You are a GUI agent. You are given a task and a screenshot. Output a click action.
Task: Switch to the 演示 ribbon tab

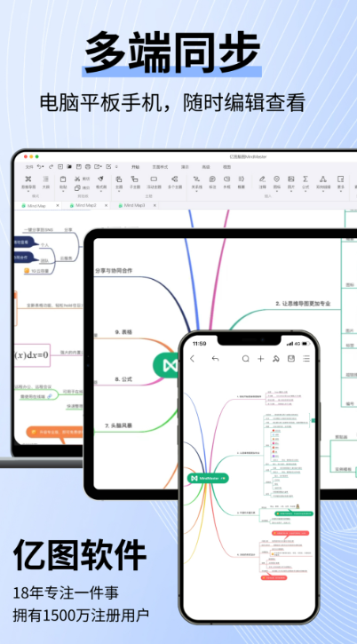click(185, 167)
